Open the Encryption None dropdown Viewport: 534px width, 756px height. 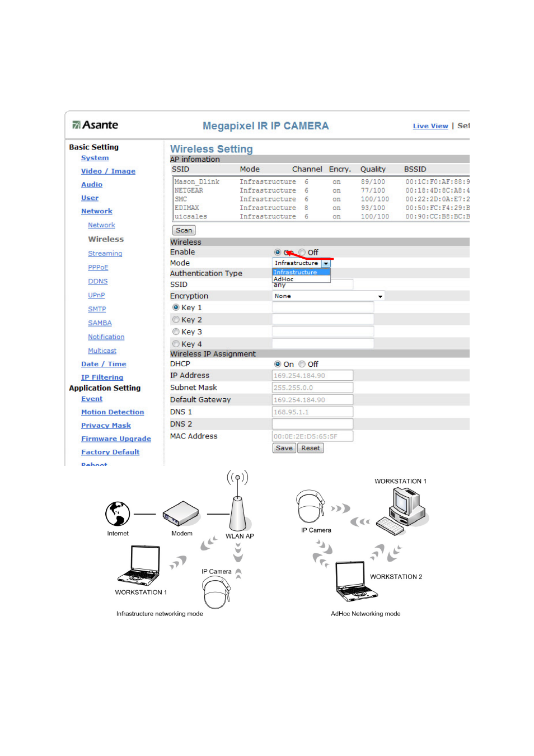[328, 296]
